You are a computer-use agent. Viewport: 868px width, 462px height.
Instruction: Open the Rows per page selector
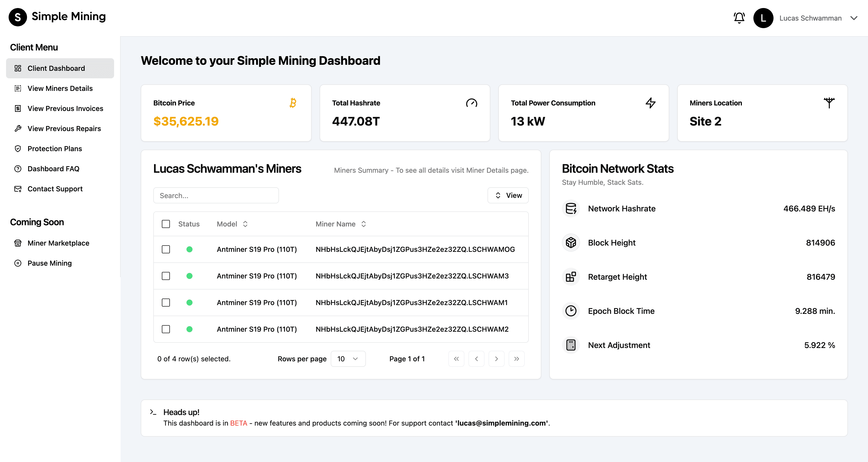(348, 359)
